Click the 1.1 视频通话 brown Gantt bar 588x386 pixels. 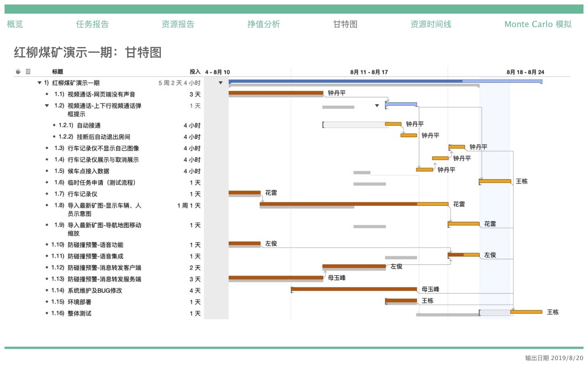pyautogui.click(x=275, y=93)
